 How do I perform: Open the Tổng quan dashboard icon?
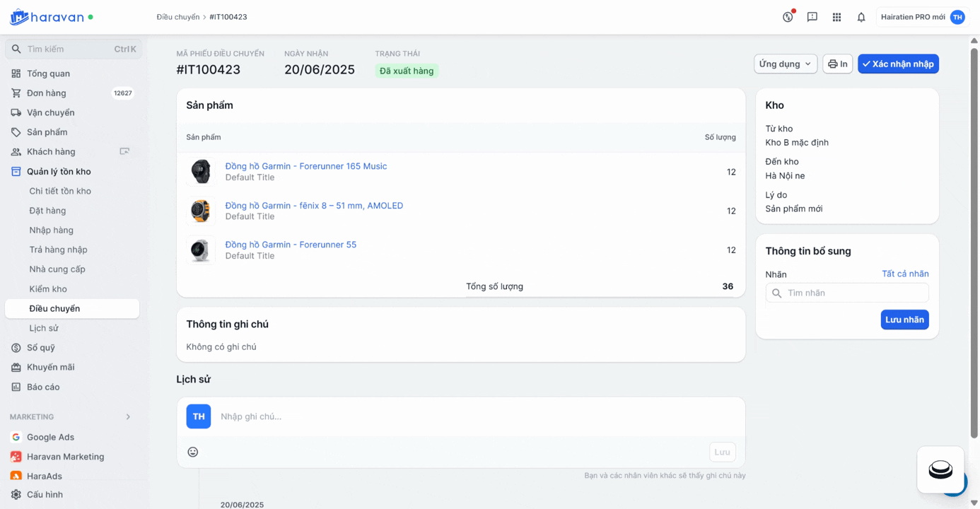coord(16,74)
